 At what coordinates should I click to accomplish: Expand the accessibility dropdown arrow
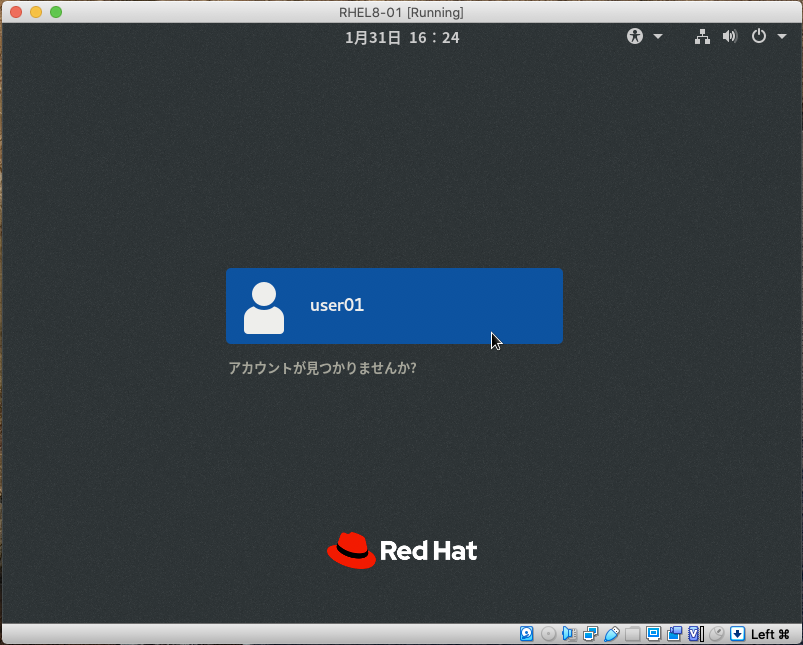pos(658,36)
